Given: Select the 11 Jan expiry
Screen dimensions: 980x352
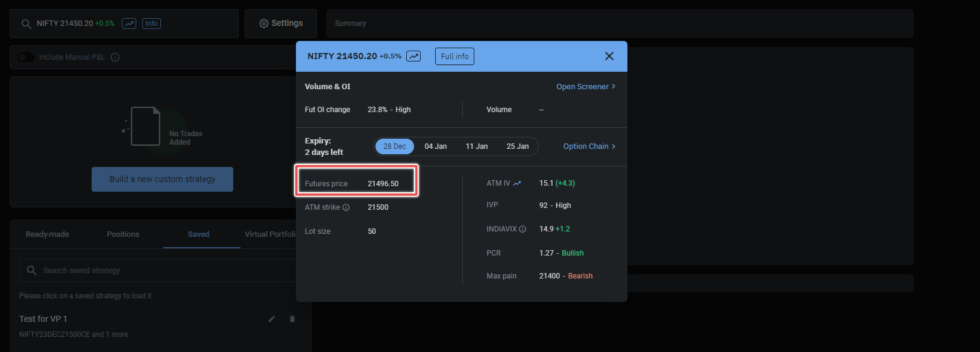Looking at the screenshot, I should (x=477, y=146).
